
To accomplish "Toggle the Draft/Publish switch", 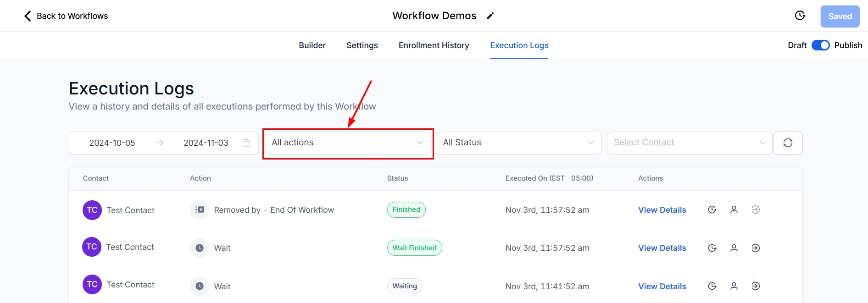I will click(x=820, y=45).
